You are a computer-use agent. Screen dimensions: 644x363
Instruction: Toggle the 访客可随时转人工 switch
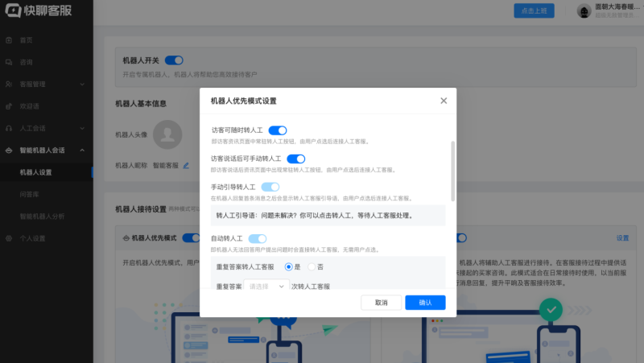point(278,130)
